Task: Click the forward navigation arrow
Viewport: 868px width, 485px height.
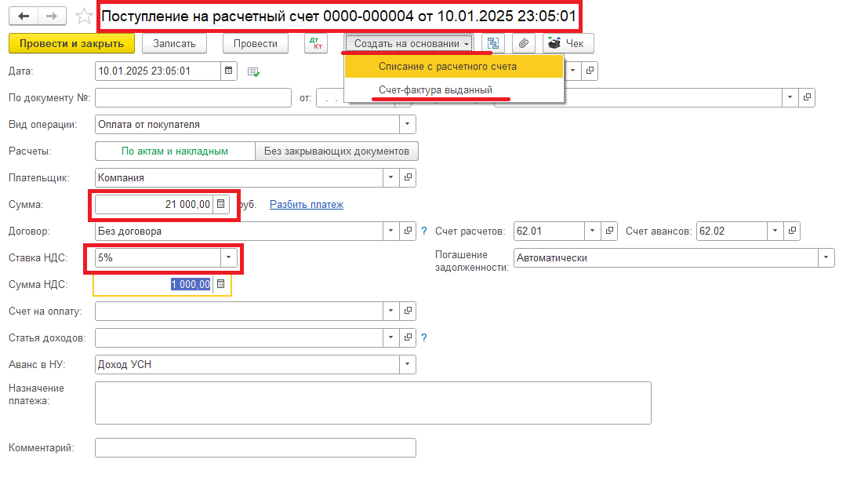Action: [51, 16]
